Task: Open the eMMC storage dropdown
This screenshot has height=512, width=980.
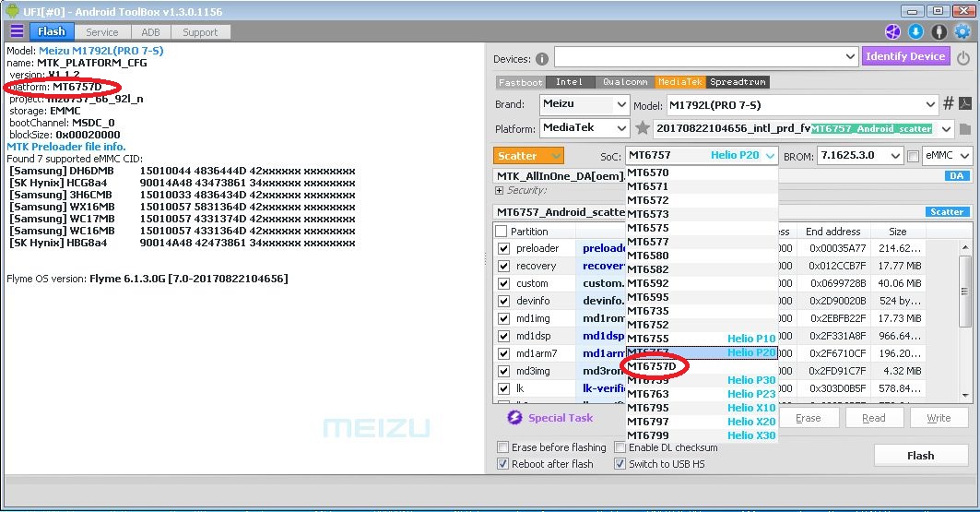Action: pos(948,156)
